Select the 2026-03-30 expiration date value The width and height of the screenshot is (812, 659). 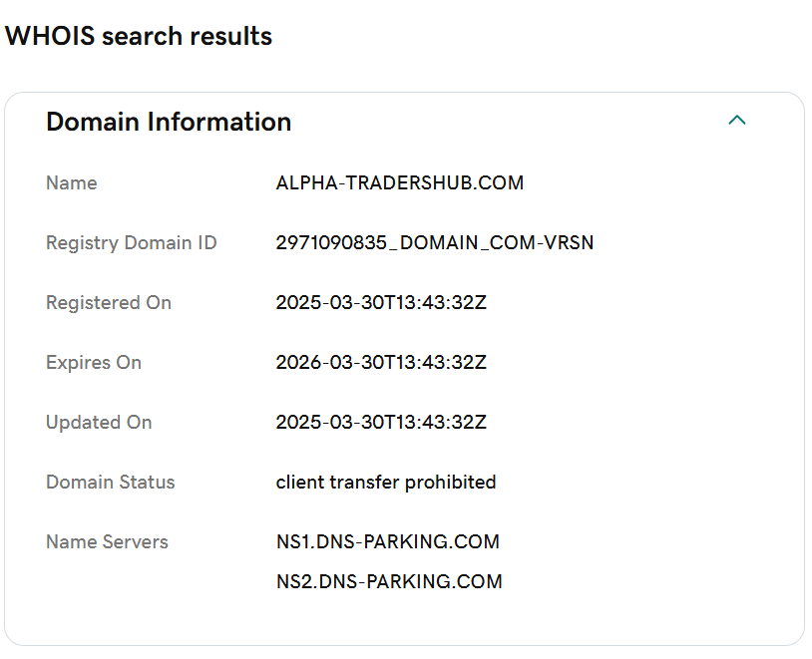381,363
